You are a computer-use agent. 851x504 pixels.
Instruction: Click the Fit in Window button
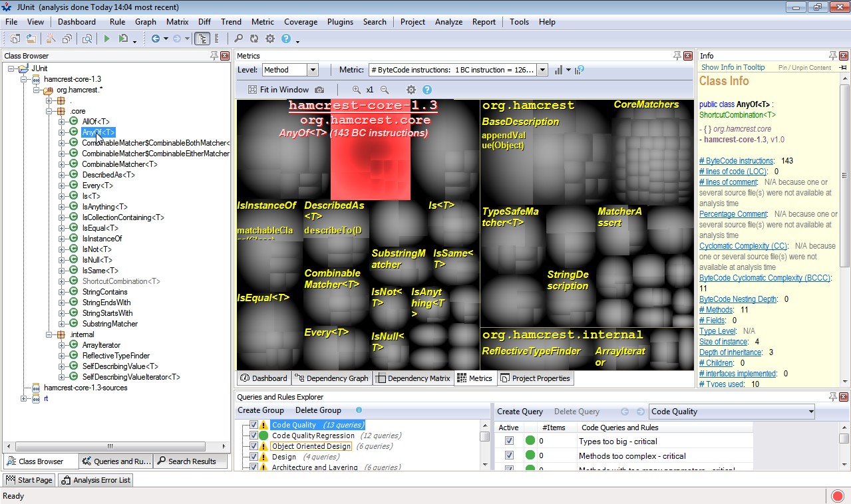278,90
